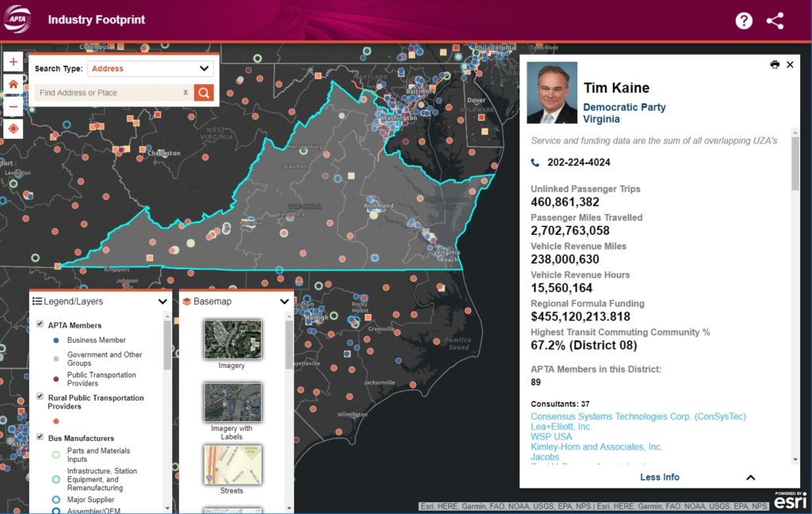Screen dimensions: 812x514
Task: Open the help question mark icon
Action: pos(744,21)
